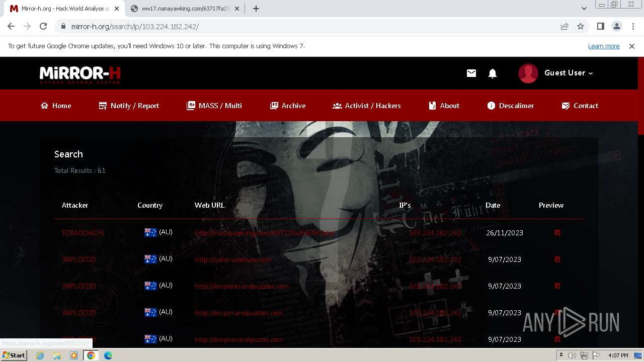Select the Mirror-h.org tab
Viewport: 644px width, 362px height.
[x=65, y=9]
